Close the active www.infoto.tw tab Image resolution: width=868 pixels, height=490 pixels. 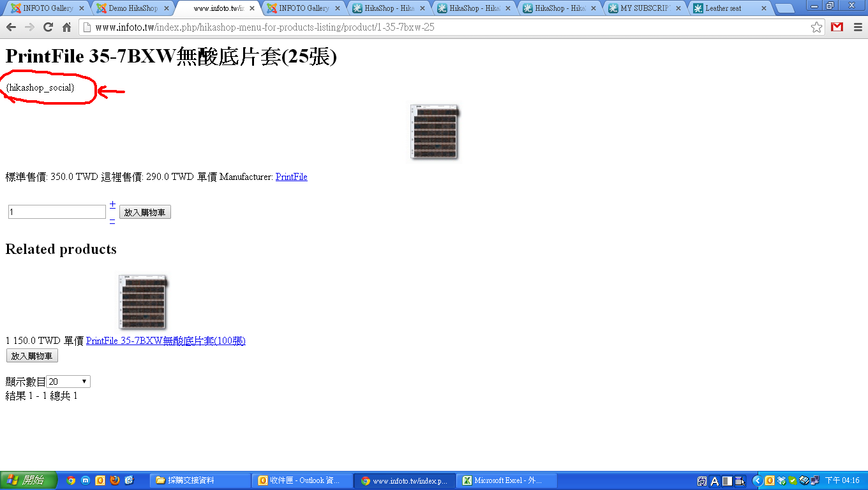(252, 8)
